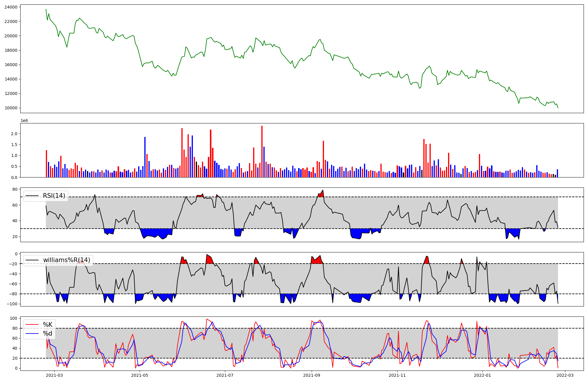
Task: Click the red %K legend line swatch
Action: coord(32,324)
